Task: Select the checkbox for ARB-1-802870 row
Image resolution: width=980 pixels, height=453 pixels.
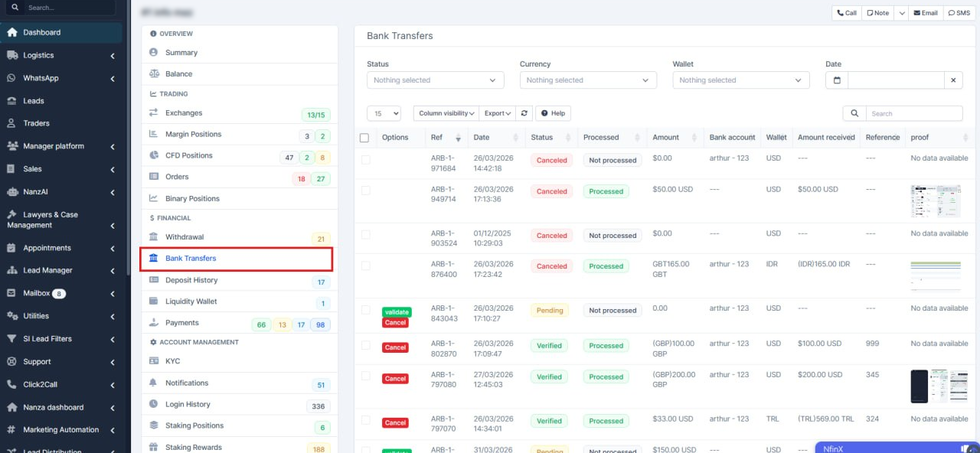Action: coord(365,345)
